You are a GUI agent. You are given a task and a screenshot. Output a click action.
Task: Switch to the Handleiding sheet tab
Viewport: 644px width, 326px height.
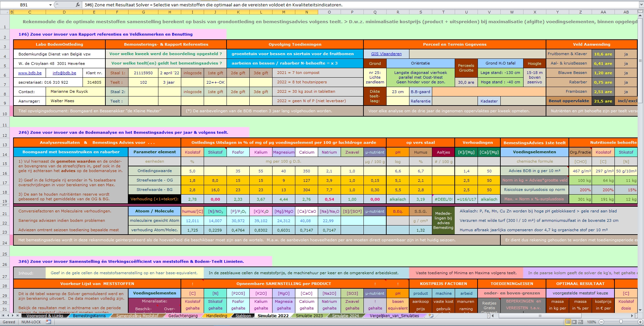tap(216, 316)
